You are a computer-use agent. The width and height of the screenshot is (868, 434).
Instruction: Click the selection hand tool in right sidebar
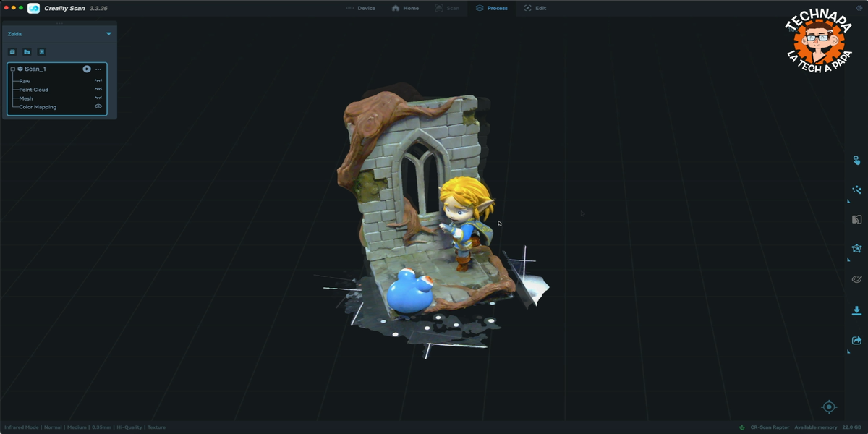click(x=856, y=161)
